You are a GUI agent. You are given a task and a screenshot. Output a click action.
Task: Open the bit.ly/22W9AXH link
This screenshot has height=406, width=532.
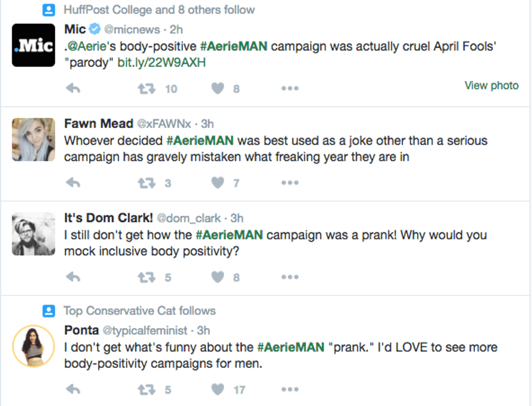click(x=161, y=62)
